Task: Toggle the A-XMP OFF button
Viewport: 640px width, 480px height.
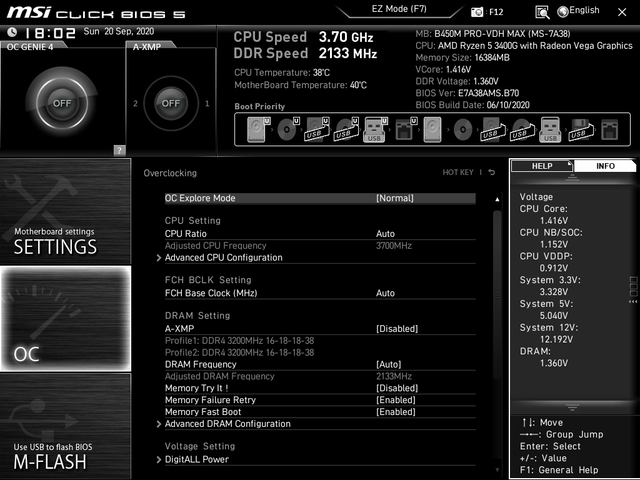Action: pyautogui.click(x=171, y=103)
